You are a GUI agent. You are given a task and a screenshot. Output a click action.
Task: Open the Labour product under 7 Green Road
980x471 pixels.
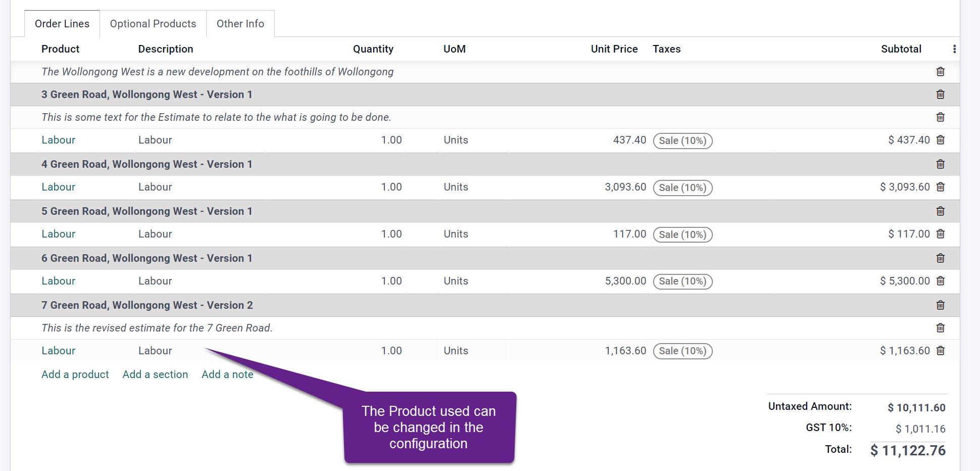[x=58, y=351]
